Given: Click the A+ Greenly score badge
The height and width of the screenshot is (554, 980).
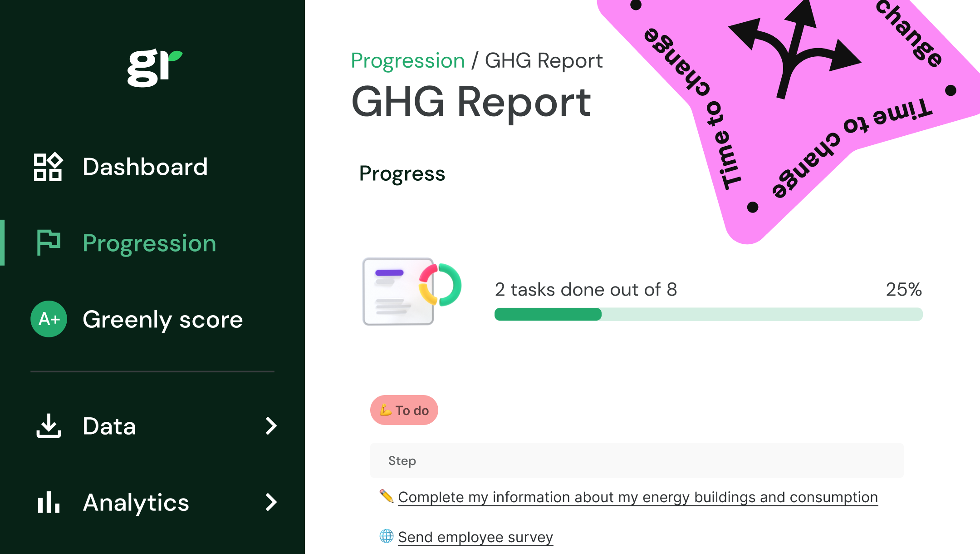Looking at the screenshot, I should (x=49, y=319).
